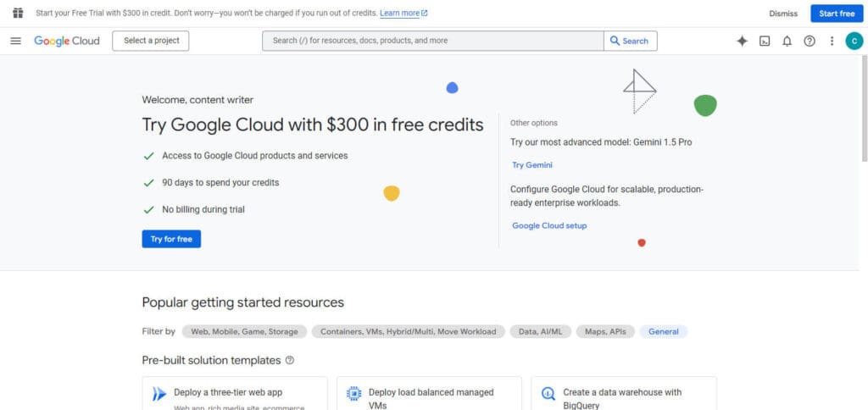Click the Try for free button
The width and height of the screenshot is (868, 410).
171,239
